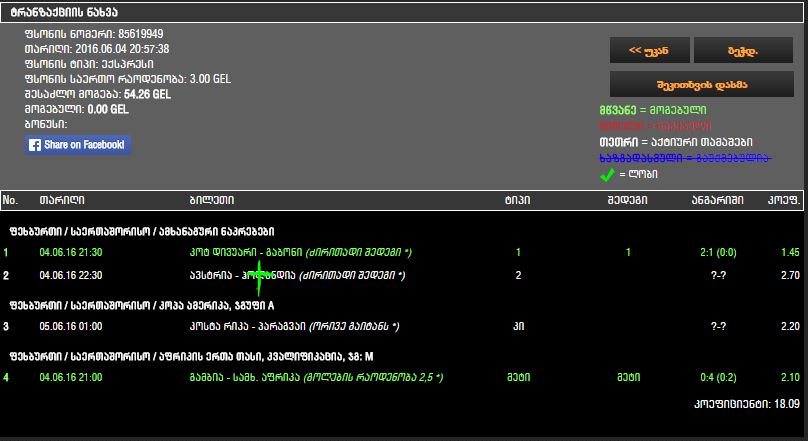The width and height of the screenshot is (808, 441).
Task: Click the green checkmark legend icon
Action: (x=607, y=175)
